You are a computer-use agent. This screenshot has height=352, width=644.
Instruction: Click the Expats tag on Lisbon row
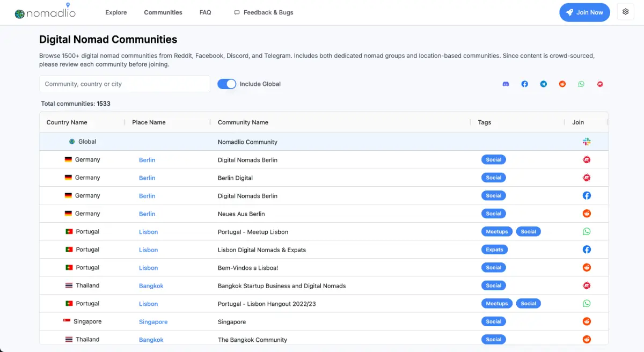494,250
